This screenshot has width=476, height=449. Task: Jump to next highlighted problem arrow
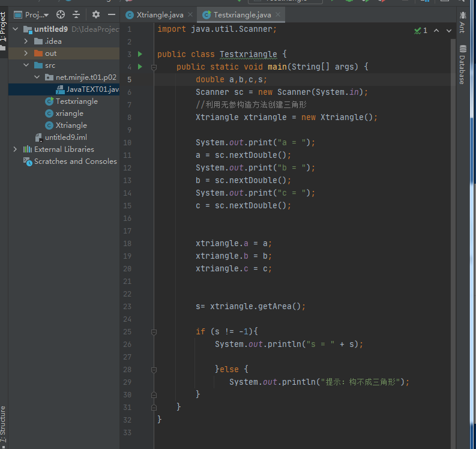[x=449, y=31]
